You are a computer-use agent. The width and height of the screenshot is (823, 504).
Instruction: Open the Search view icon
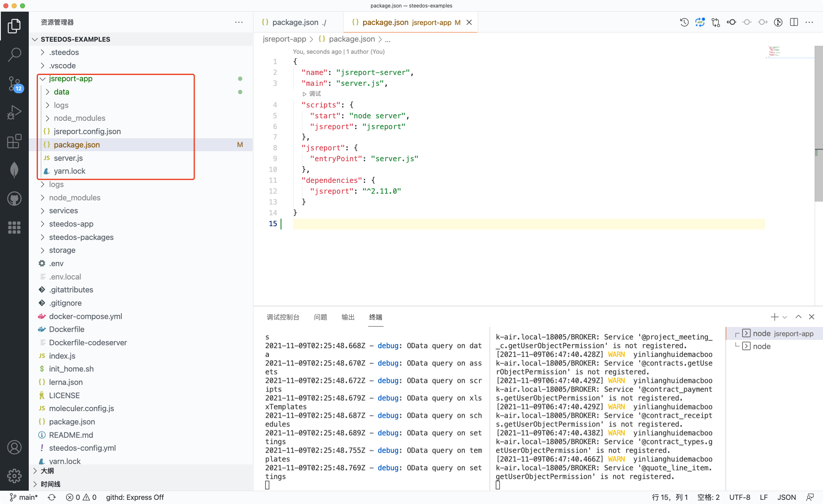point(14,55)
